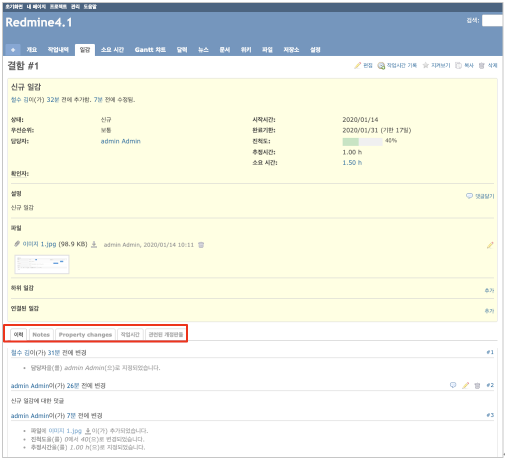Open the 소요 시간 tab

click(112, 50)
